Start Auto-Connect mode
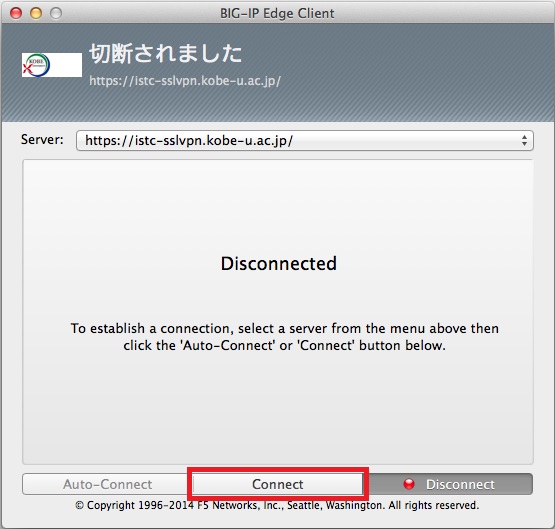555x529 pixels. click(x=108, y=484)
